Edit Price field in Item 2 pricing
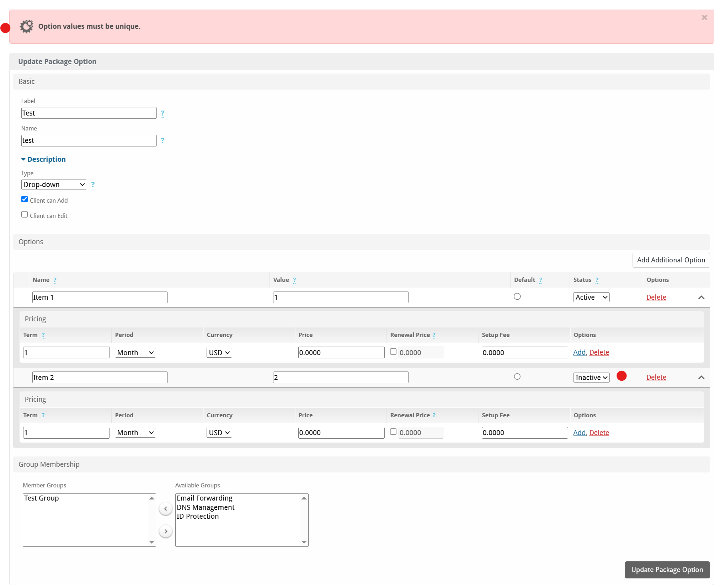This screenshot has height=588, width=720. pos(341,433)
